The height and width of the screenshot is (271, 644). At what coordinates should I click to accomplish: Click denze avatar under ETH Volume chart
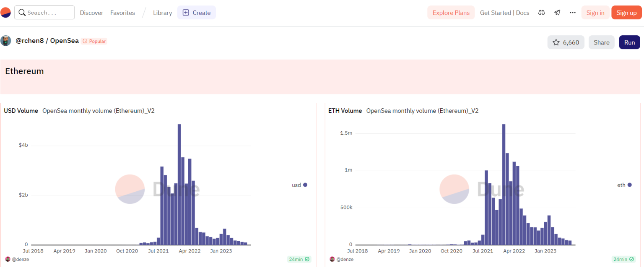[x=332, y=259]
